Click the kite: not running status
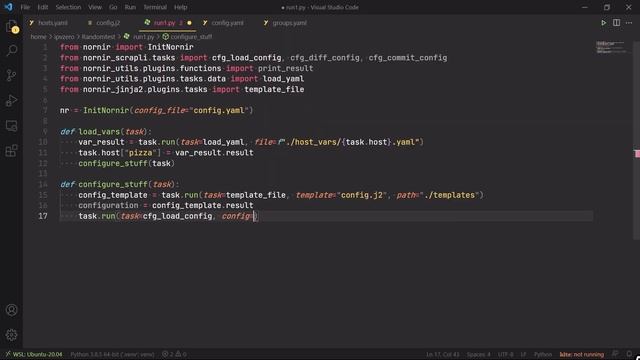Image resolution: width=640 pixels, height=360 pixels. (x=582, y=354)
